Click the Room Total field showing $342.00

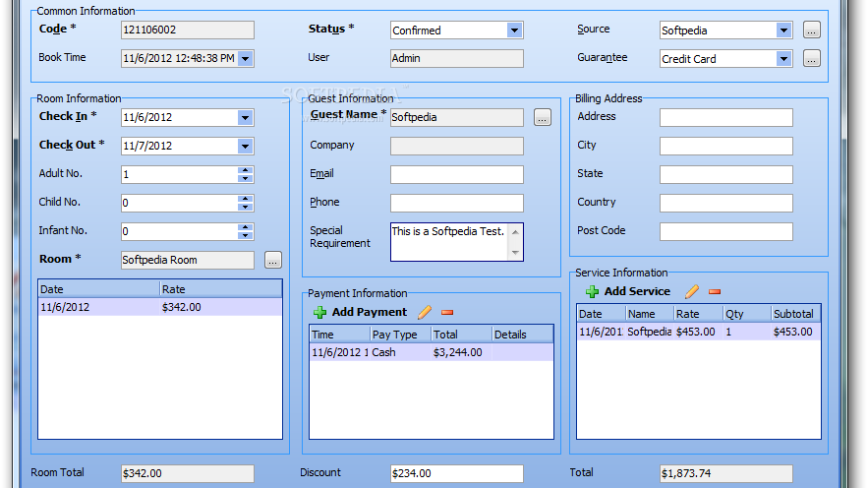[x=188, y=473]
